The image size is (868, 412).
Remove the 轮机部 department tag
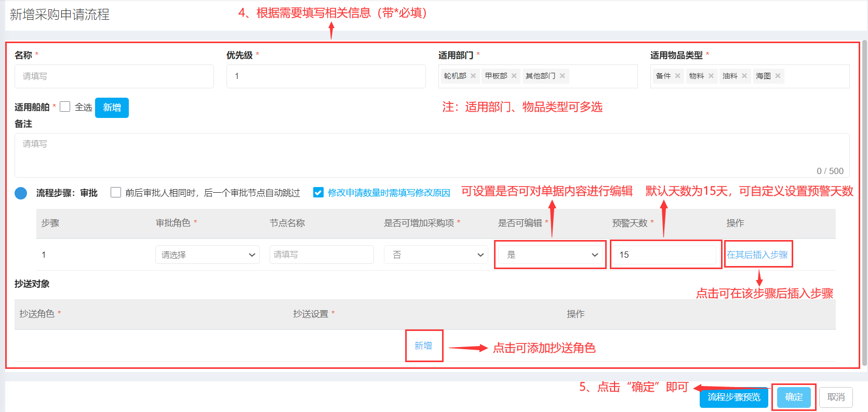coord(473,76)
